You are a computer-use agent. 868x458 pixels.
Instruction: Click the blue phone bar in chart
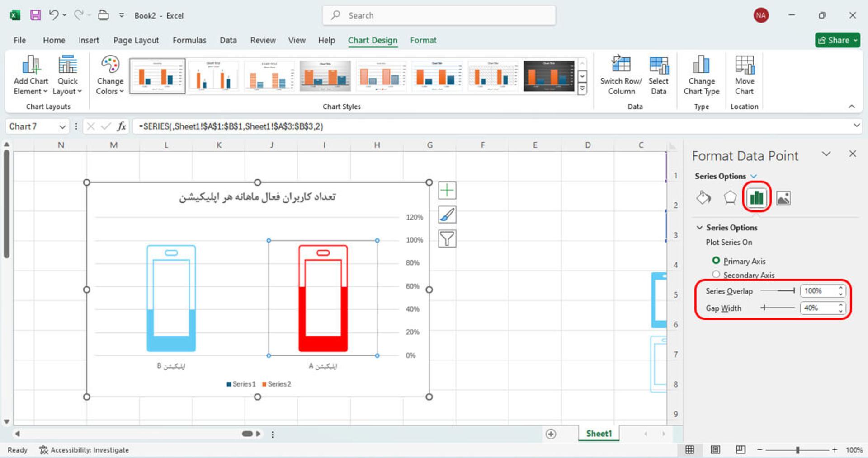171,298
